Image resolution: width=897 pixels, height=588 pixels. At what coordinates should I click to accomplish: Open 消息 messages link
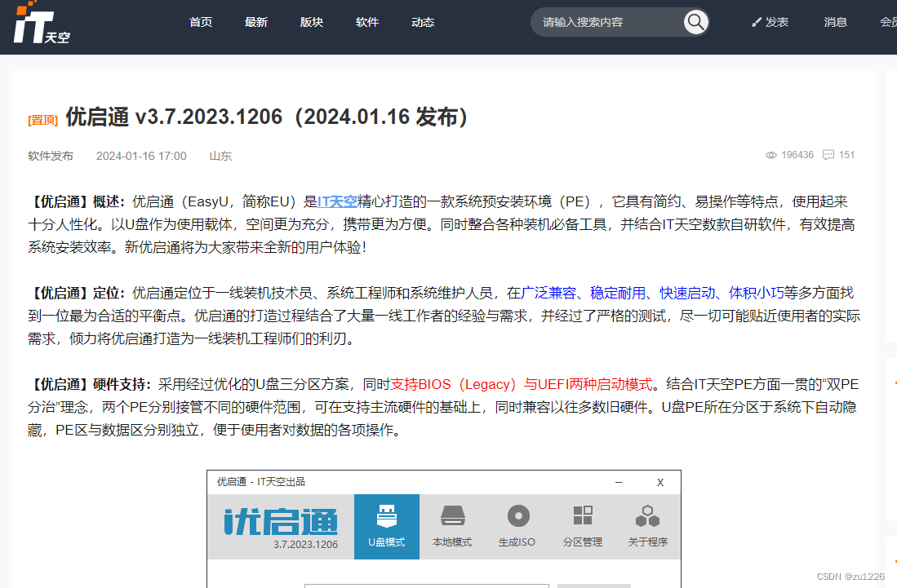(x=835, y=22)
